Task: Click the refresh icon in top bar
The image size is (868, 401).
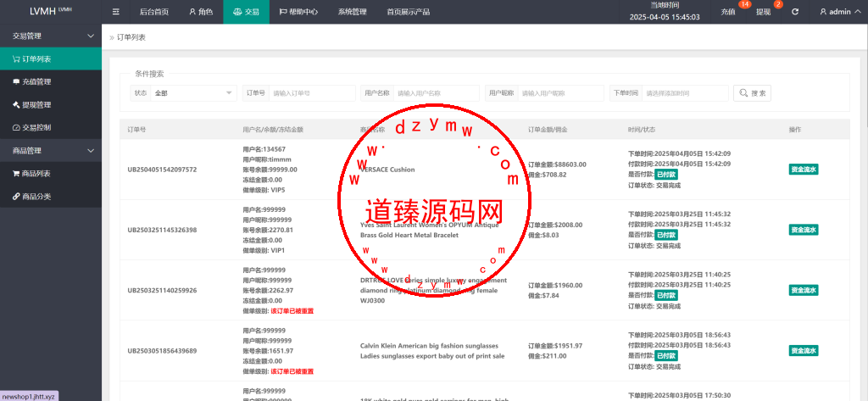Action: click(x=795, y=12)
